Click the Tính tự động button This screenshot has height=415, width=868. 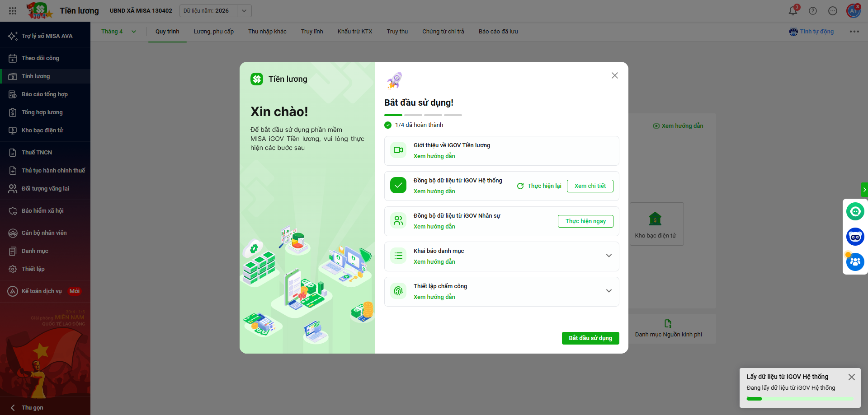(811, 32)
